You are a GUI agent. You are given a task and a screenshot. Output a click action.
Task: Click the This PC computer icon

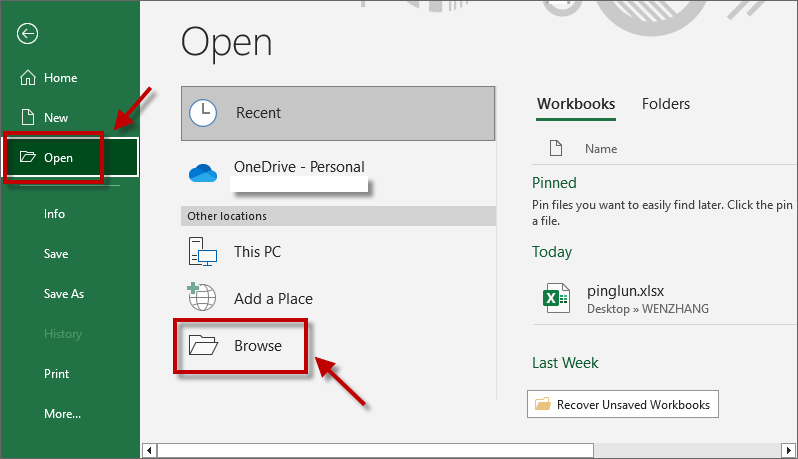click(203, 251)
